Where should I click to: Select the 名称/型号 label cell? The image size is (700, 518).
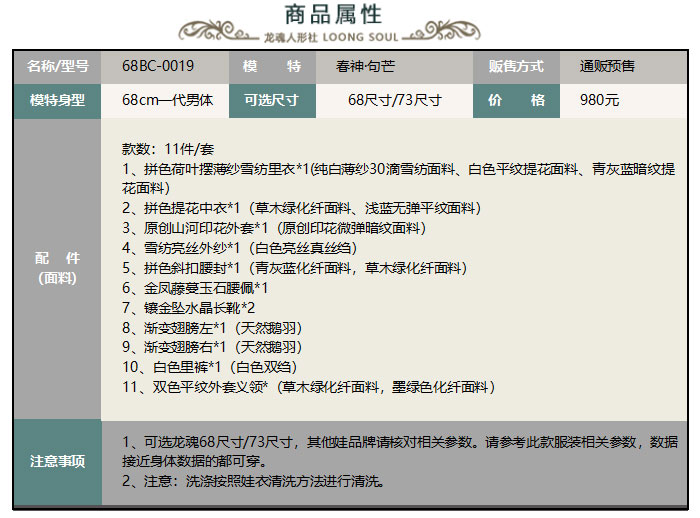pyautogui.click(x=57, y=67)
